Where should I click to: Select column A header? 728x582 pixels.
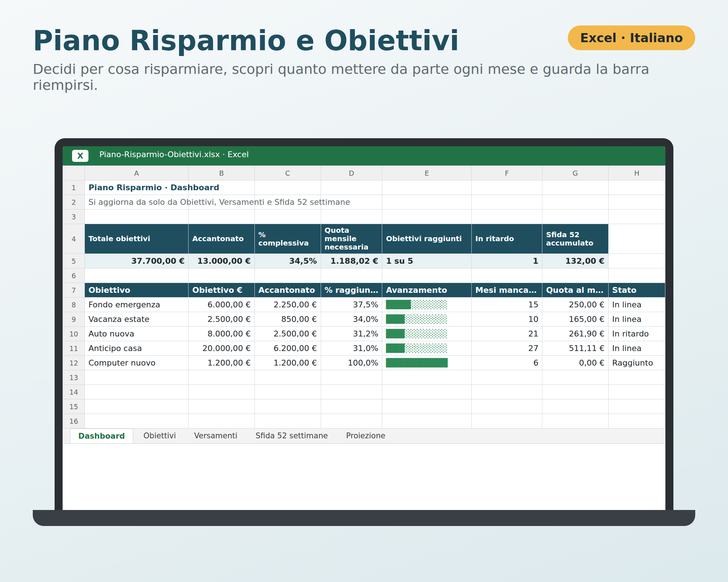136,173
